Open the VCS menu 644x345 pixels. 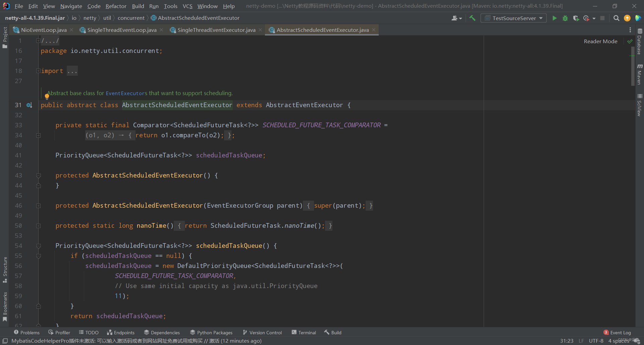[x=187, y=6]
